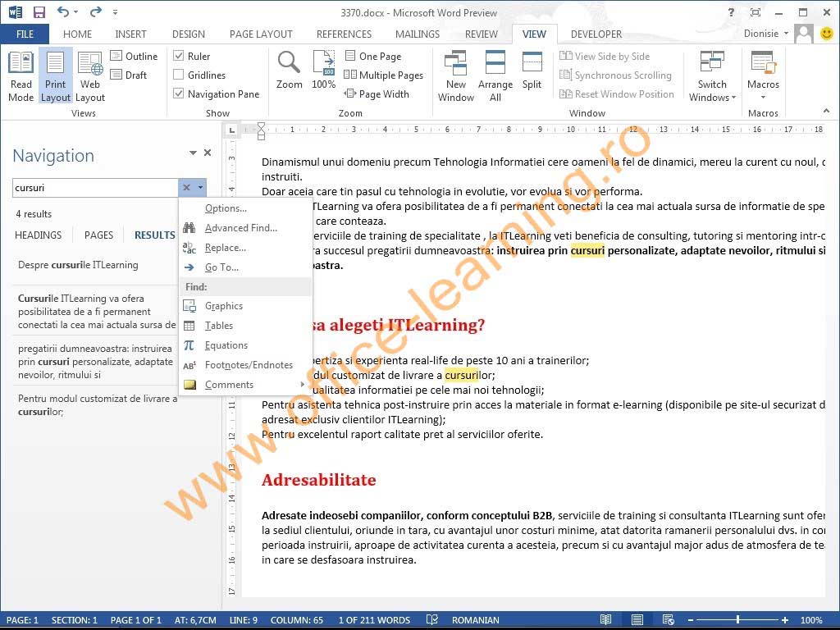Select Page Width zoom option
840x630 pixels.
tap(377, 94)
